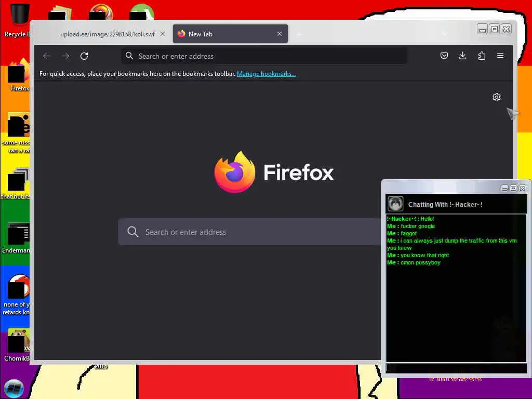Click the magnifier in the center search box

tap(132, 232)
